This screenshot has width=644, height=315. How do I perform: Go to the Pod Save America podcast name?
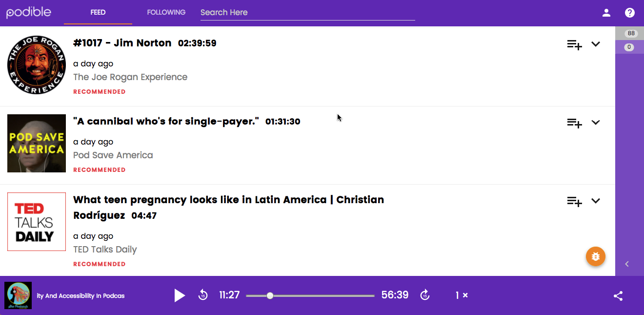[x=113, y=155]
